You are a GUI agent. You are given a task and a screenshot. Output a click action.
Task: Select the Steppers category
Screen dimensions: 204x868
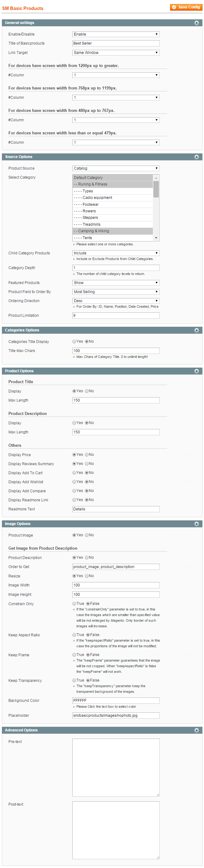click(113, 218)
